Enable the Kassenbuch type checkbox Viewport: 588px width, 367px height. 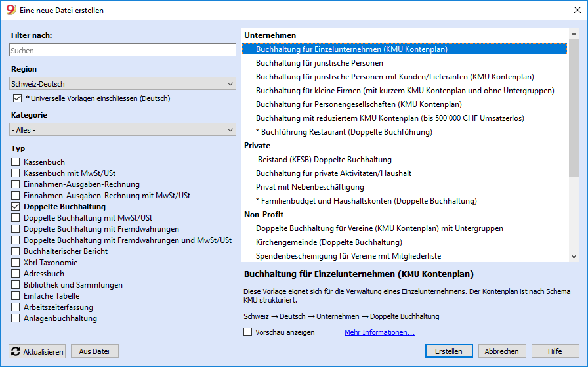click(15, 162)
